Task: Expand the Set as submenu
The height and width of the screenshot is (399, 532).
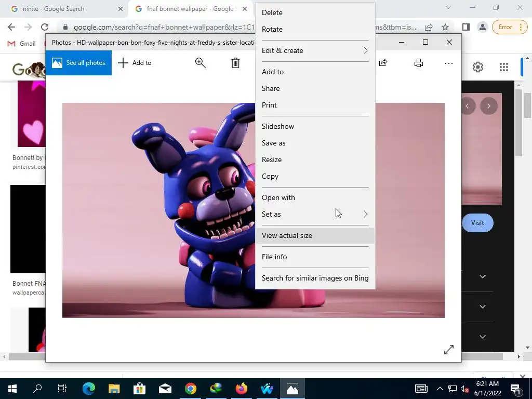Action: [315, 214]
